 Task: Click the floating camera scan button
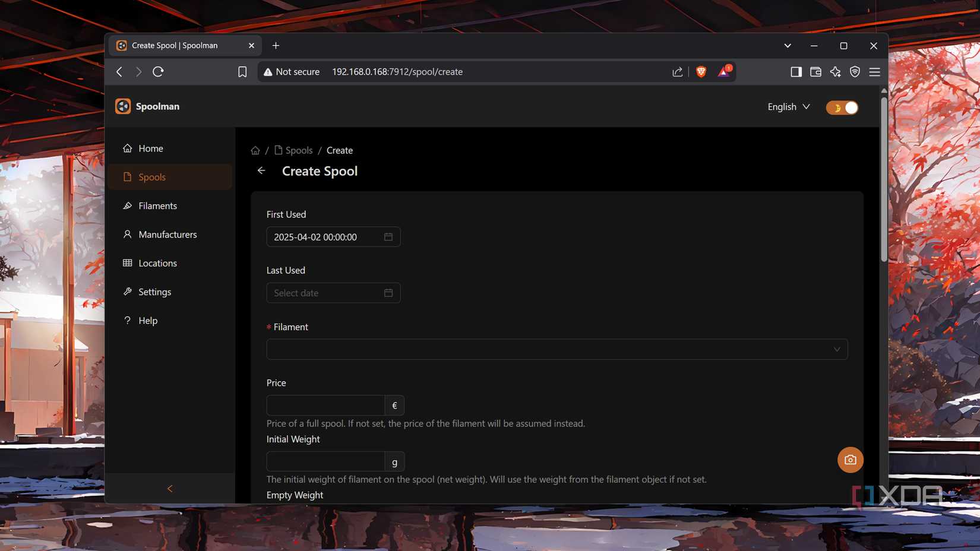[x=850, y=460]
